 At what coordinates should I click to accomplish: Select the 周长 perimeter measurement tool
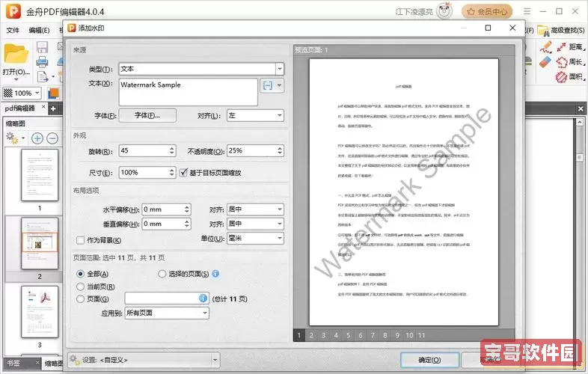[570, 61]
